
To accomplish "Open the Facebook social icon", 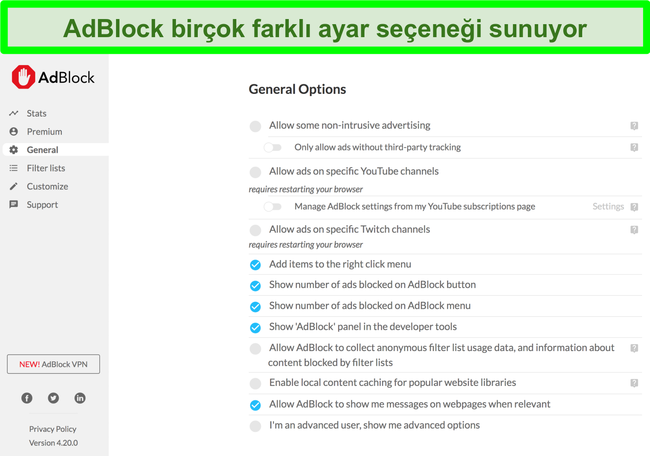I will click(x=27, y=398).
